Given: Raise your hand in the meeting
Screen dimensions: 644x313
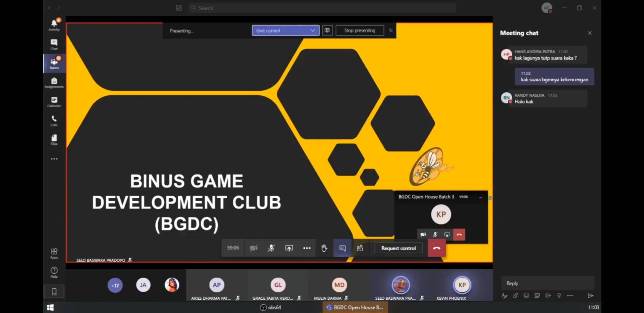Looking at the screenshot, I should pos(324,248).
